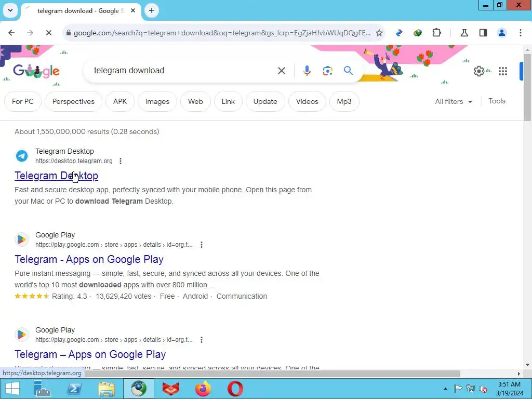Screen dimensions: 532x399
Task: Select the For PC filter chip
Action: 23,101
